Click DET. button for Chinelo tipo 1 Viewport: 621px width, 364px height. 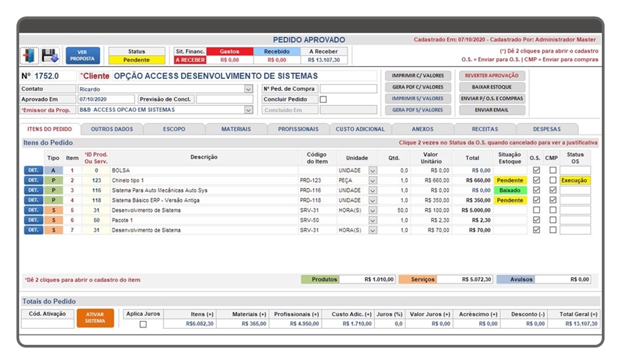tap(33, 180)
